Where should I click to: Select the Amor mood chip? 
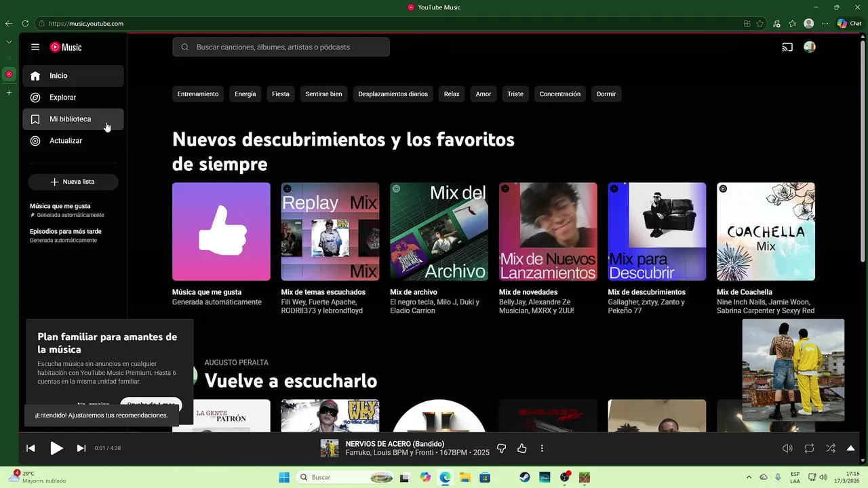coord(484,94)
